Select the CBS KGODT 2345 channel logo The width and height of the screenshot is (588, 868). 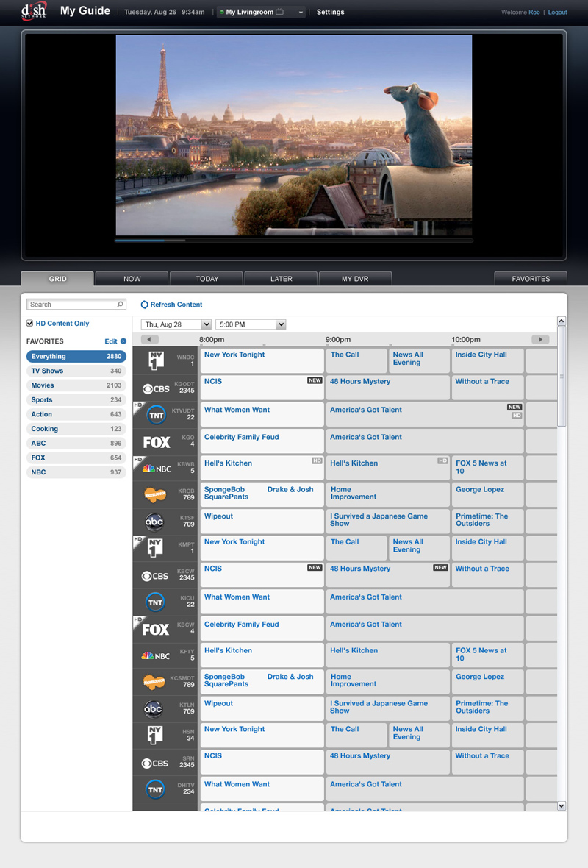point(156,388)
